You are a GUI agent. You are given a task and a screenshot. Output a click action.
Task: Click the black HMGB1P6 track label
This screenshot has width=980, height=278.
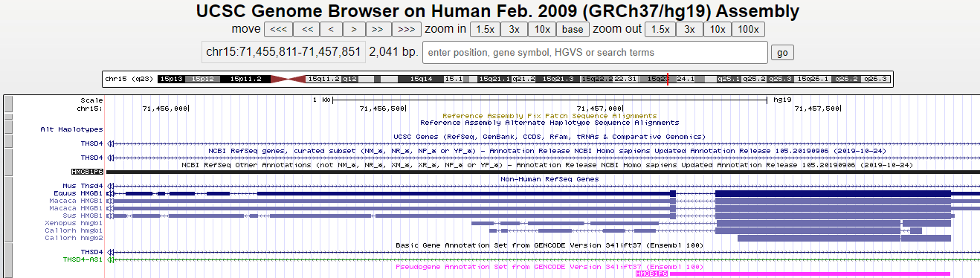(x=87, y=172)
